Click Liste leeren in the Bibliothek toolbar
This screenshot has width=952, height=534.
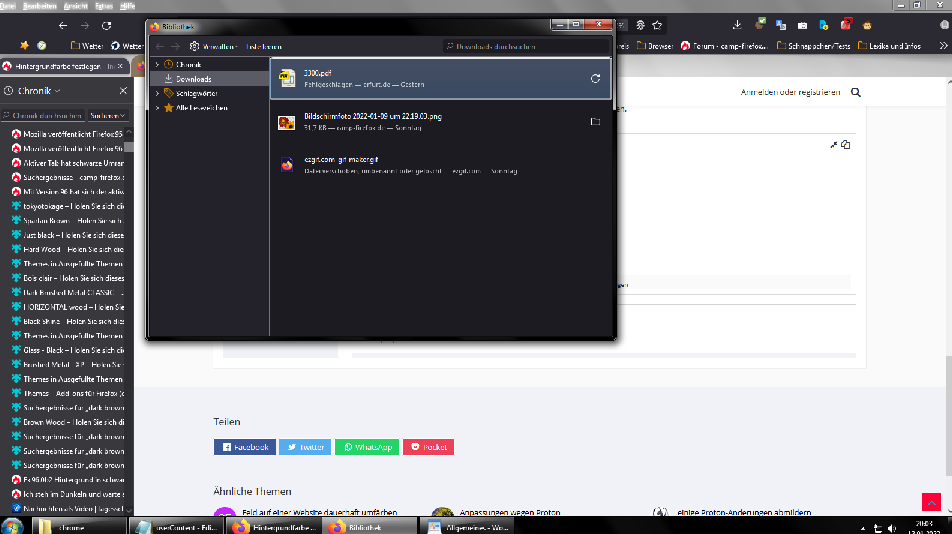point(264,47)
